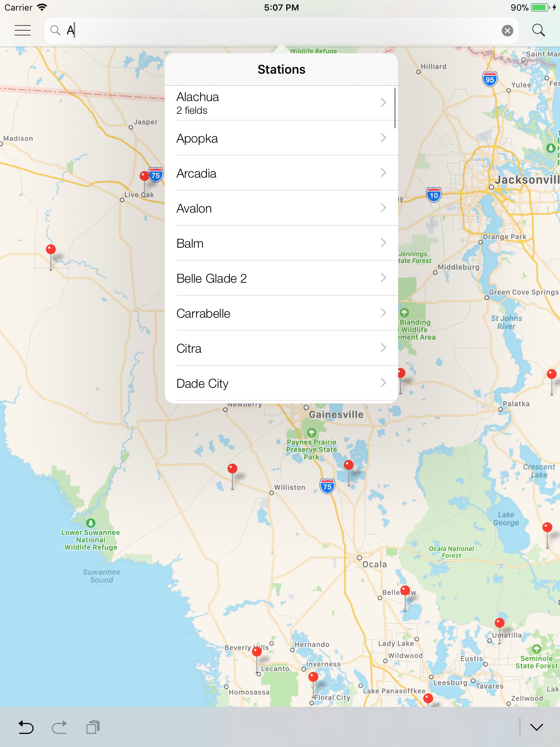Tap the 'Crescent Lake' map label
This screenshot has width=560, height=747.
click(x=539, y=471)
